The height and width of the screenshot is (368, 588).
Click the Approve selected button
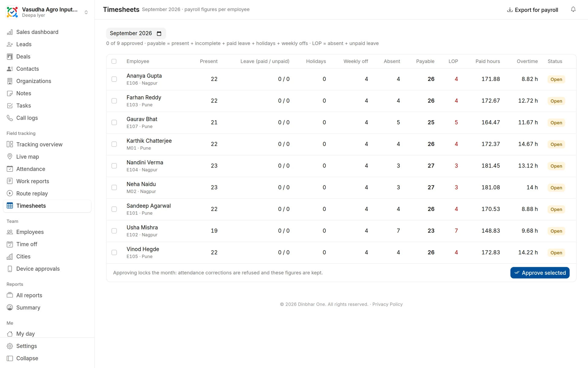[540, 273]
